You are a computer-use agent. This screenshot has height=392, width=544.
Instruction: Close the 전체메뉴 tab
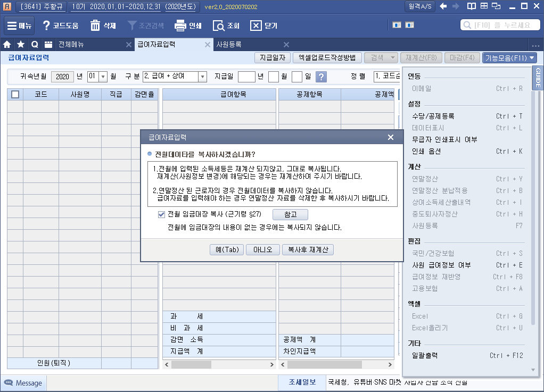click(129, 45)
